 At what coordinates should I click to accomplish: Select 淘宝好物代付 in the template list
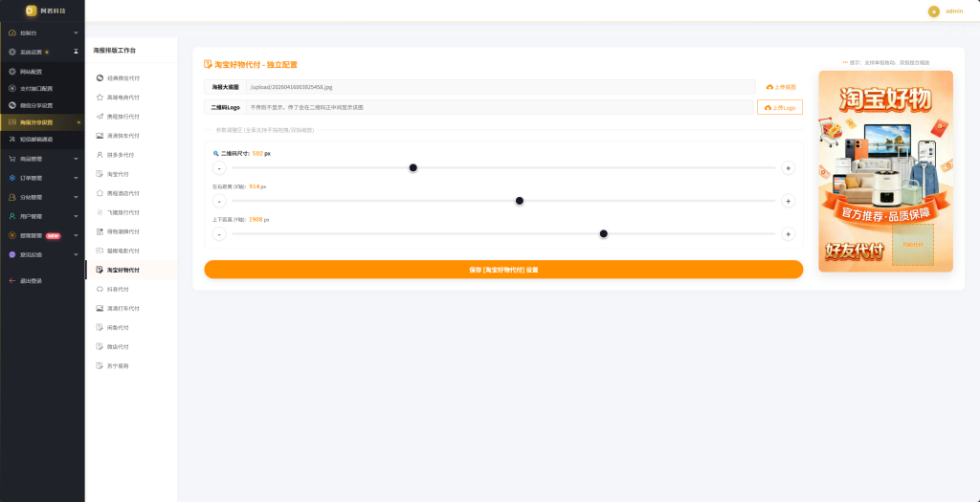131,271
